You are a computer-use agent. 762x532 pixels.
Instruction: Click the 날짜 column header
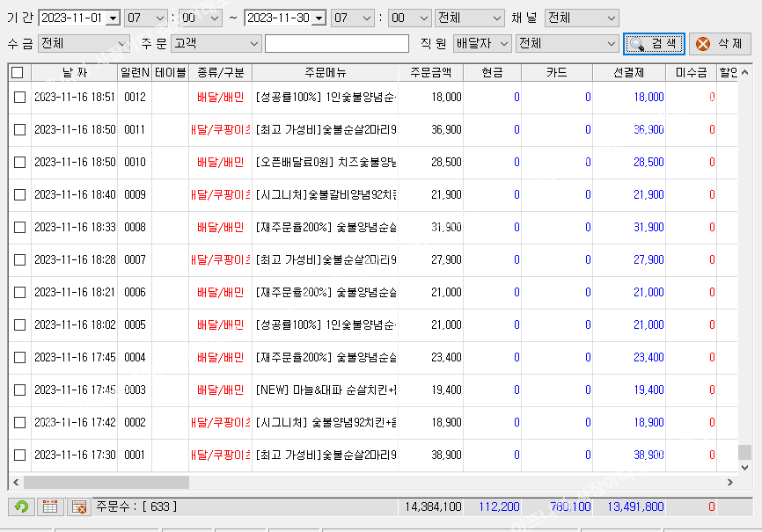pyautogui.click(x=75, y=73)
